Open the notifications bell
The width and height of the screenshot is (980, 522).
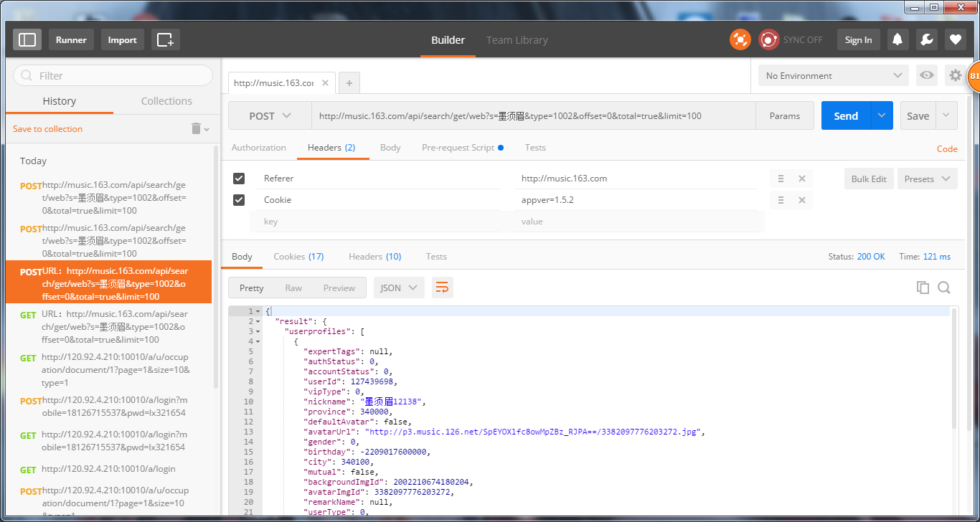[897, 39]
